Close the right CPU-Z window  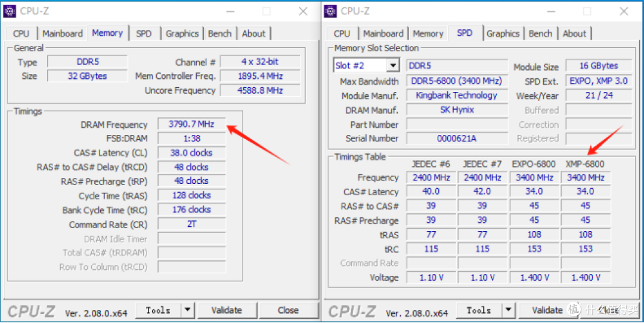(x=624, y=11)
